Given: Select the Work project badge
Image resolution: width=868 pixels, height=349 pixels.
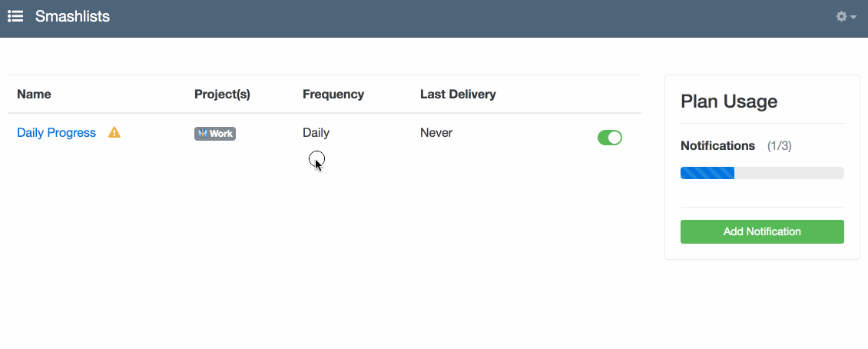Looking at the screenshot, I should [215, 134].
